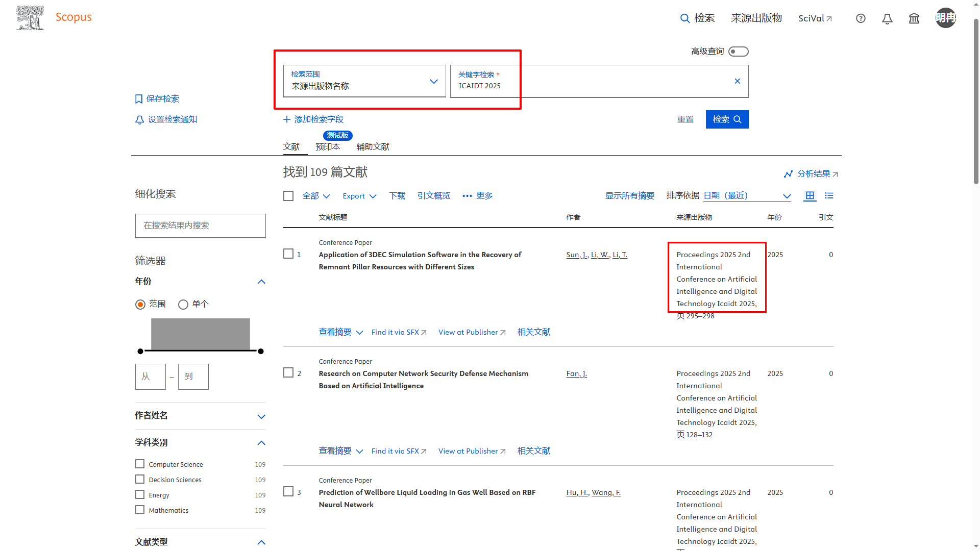This screenshot has width=980, height=551.
Task: Switch to the preprints tab
Action: click(328, 147)
